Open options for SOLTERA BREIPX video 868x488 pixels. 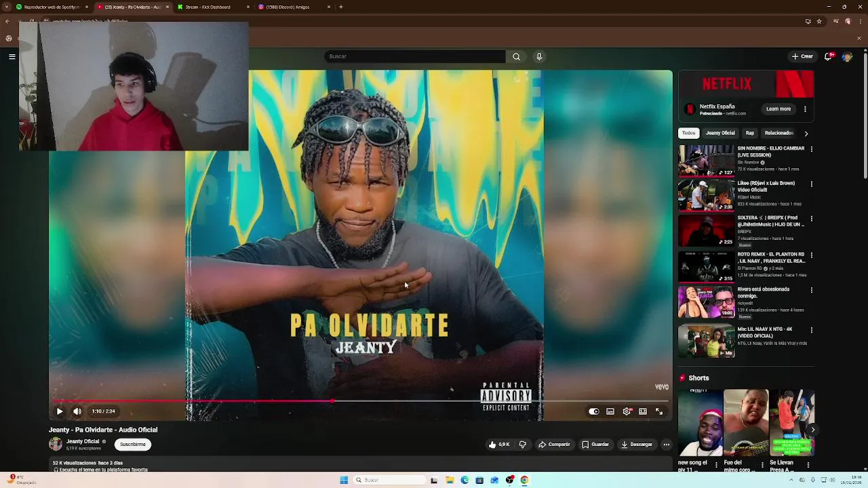[812, 219]
